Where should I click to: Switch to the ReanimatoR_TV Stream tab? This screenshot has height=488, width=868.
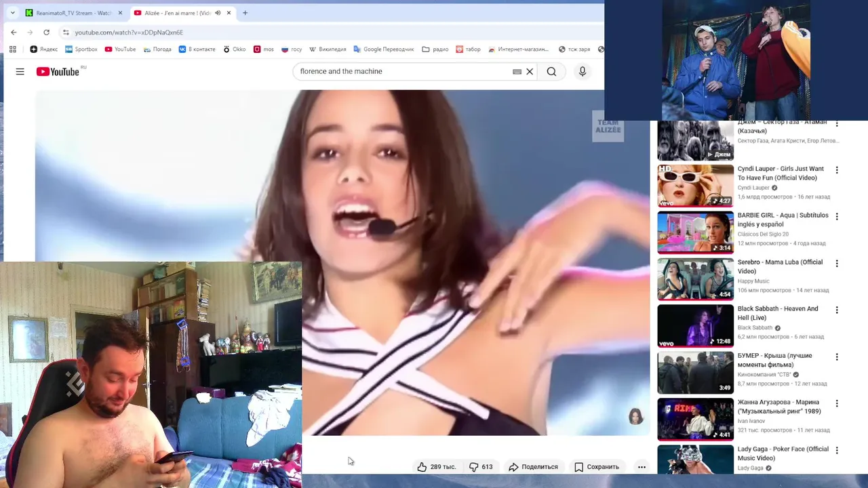tap(74, 13)
